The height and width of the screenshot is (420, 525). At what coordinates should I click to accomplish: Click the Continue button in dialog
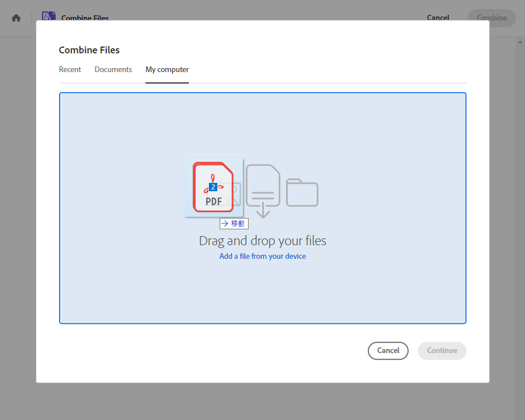tap(442, 351)
